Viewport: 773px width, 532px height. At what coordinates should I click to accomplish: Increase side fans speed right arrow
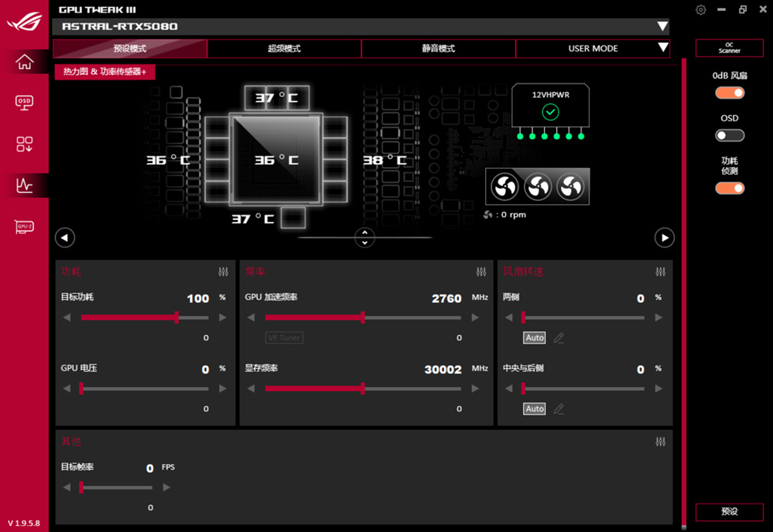pos(659,318)
